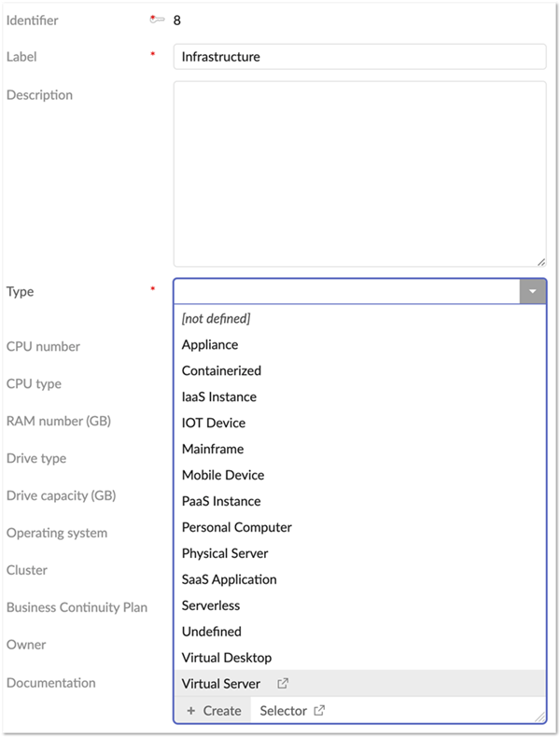The width and height of the screenshot is (560, 737).
Task: Click the Label input field
Action: click(359, 57)
